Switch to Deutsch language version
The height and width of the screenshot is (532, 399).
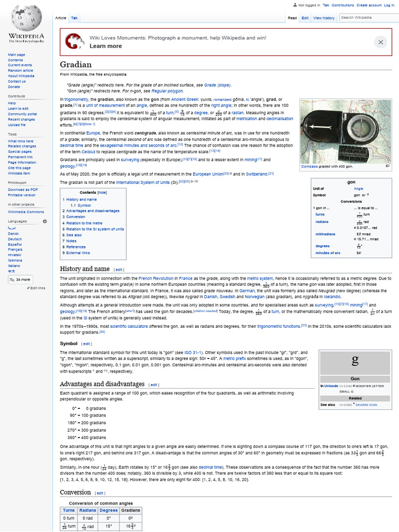[x=15, y=239]
